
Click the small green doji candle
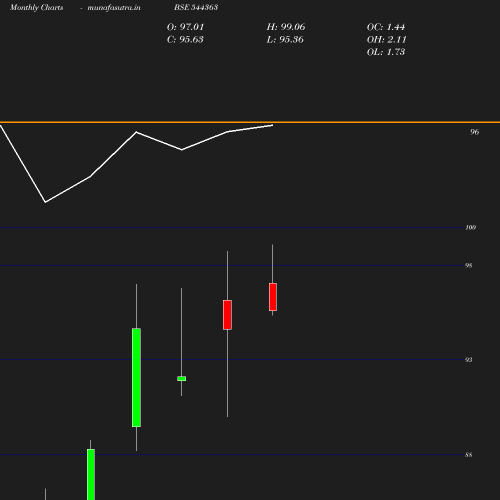182,379
